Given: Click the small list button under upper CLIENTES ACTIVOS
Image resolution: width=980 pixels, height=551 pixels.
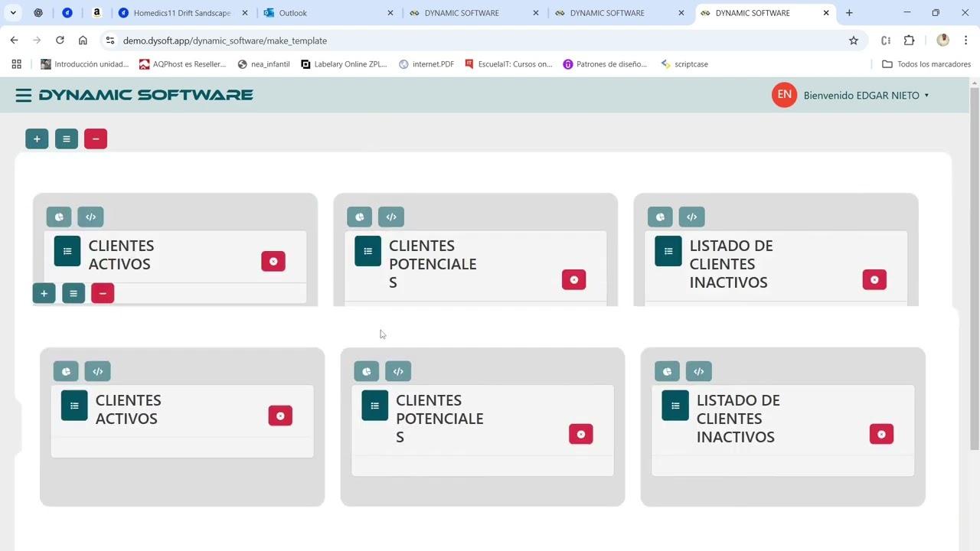Looking at the screenshot, I should click(x=73, y=293).
